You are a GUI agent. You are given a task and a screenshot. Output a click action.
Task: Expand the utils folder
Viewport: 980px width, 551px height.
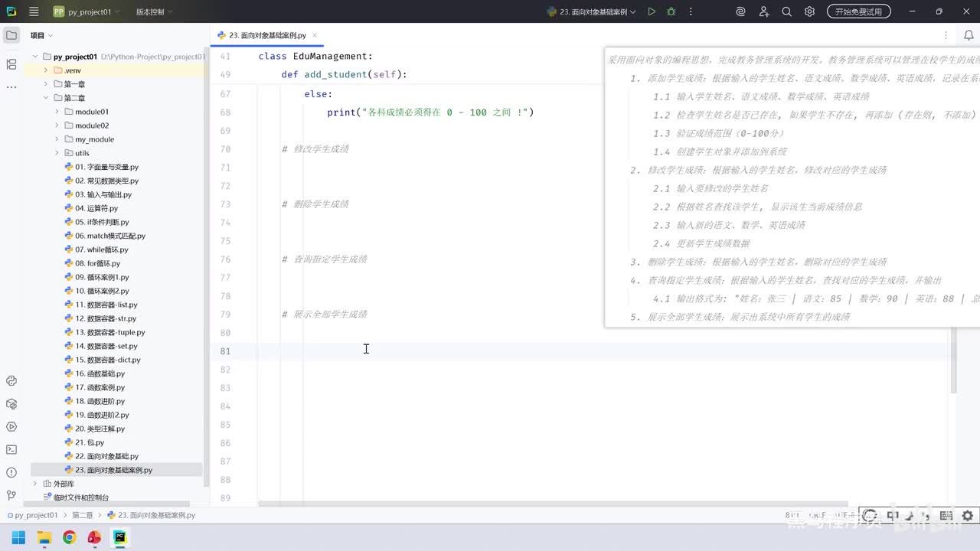[x=57, y=153]
